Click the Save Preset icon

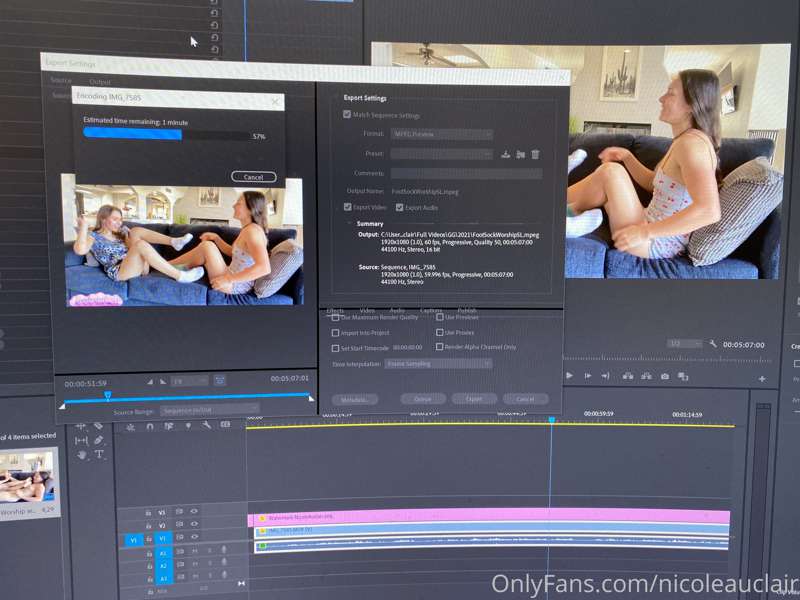pos(506,154)
